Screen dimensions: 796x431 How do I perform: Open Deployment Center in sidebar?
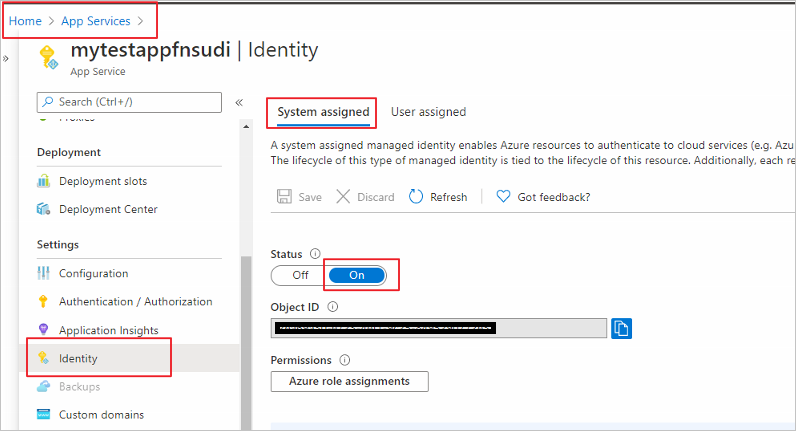(107, 209)
